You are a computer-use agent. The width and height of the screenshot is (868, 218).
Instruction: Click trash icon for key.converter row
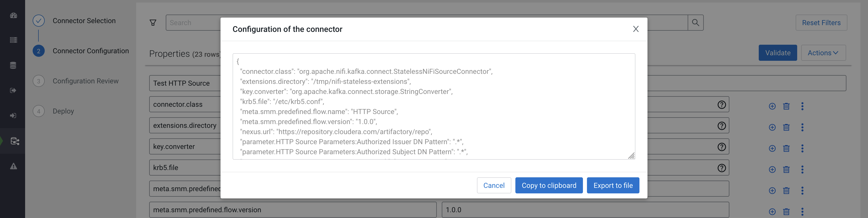coord(786,149)
